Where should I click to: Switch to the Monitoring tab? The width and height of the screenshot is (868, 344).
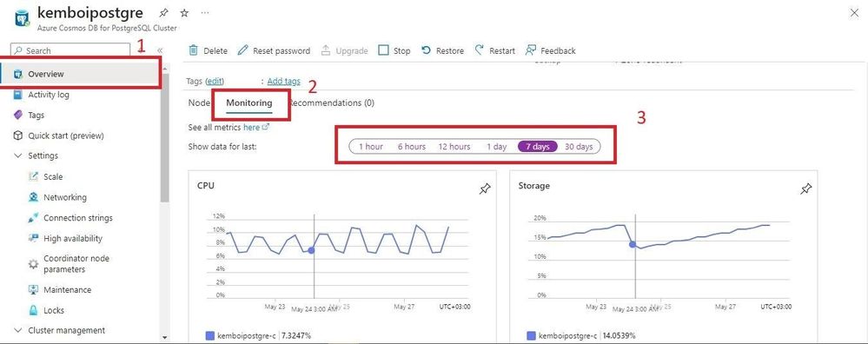click(x=249, y=103)
